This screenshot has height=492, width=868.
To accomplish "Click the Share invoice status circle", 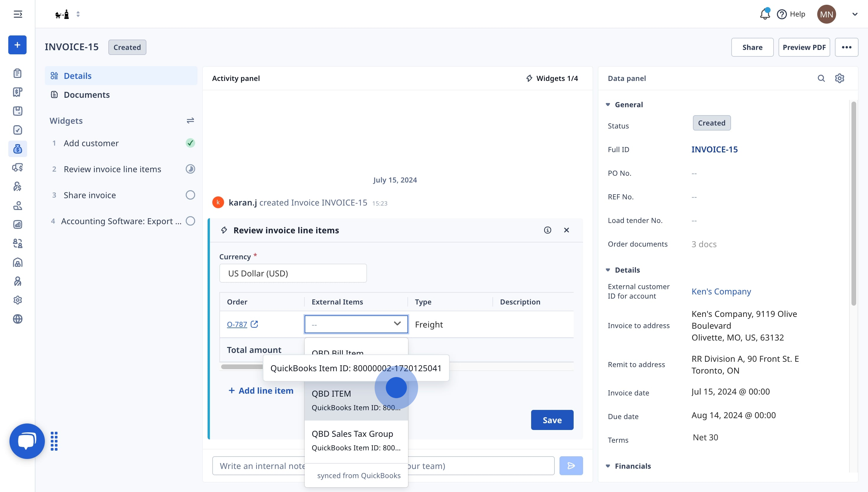I will click(190, 195).
